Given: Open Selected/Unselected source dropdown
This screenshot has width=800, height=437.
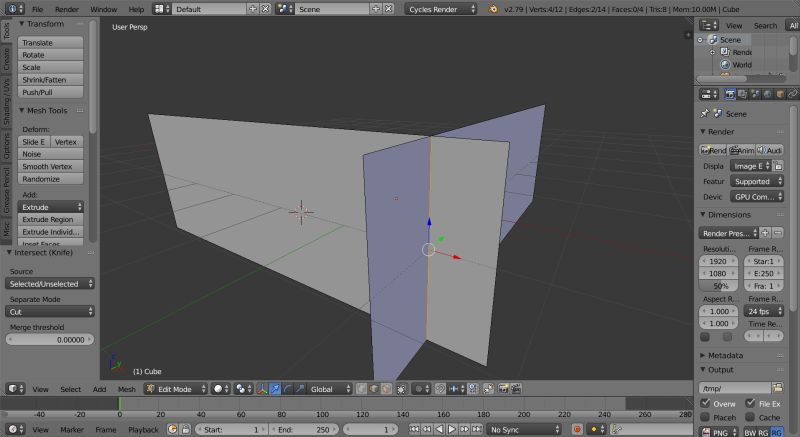Looking at the screenshot, I should (x=50, y=284).
